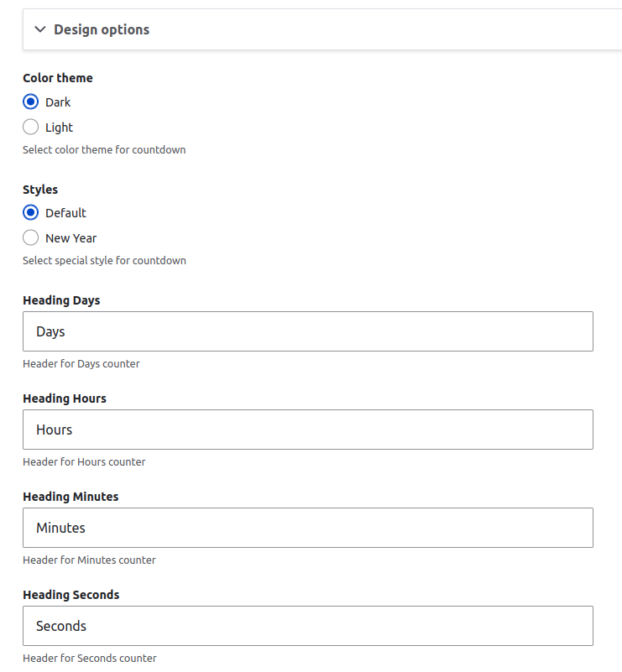Choose the Default countdown style
The image size is (622, 672).
[x=29, y=212]
